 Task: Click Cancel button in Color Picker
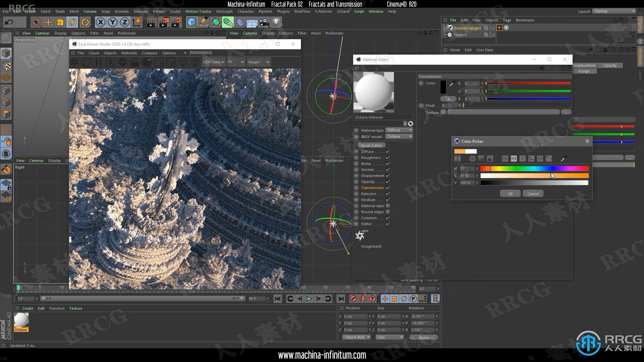533,193
